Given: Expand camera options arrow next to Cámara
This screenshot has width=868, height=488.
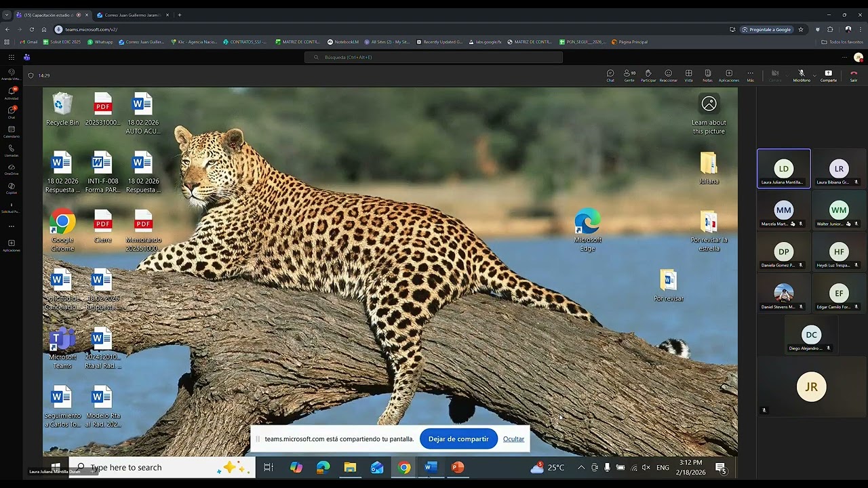Looking at the screenshot, I should coord(787,76).
